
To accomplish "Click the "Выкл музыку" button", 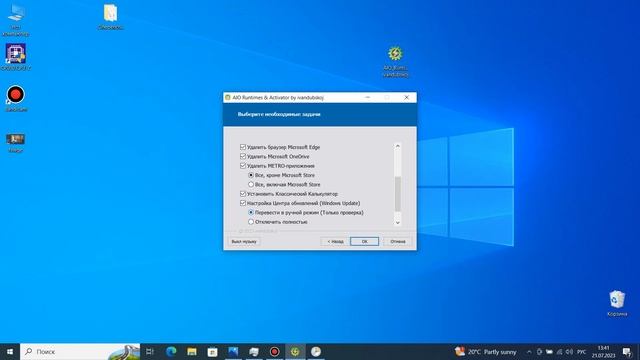I will tap(244, 242).
